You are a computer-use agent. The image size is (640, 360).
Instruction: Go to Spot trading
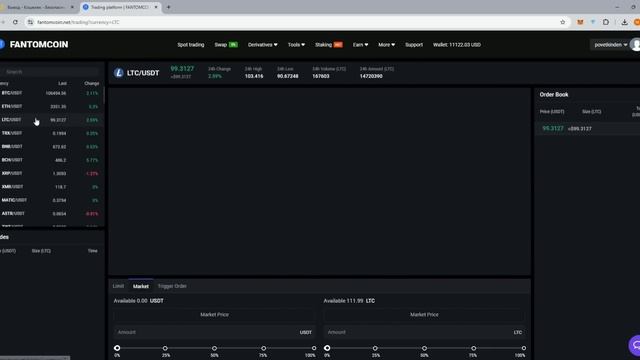click(191, 44)
